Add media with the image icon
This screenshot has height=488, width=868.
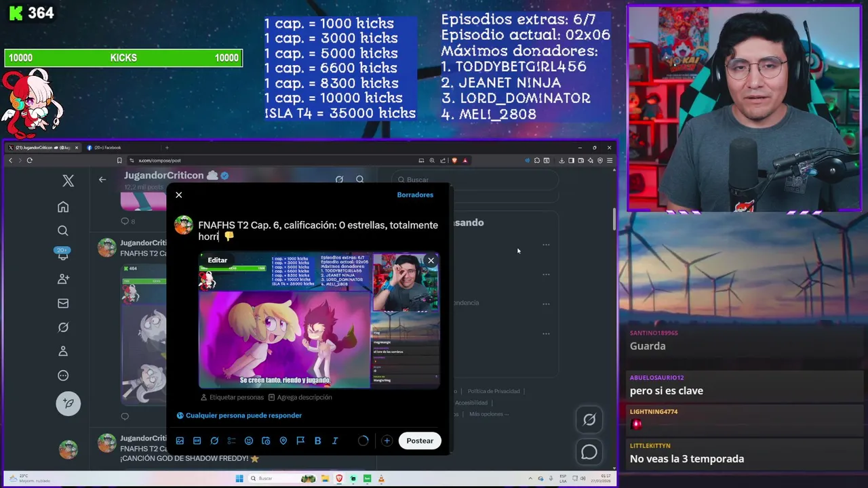[x=180, y=441]
